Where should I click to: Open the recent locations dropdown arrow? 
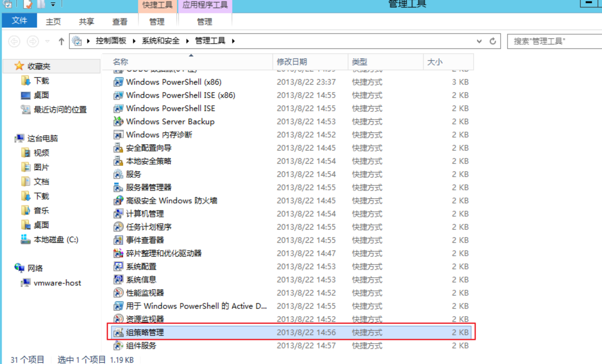(47, 41)
